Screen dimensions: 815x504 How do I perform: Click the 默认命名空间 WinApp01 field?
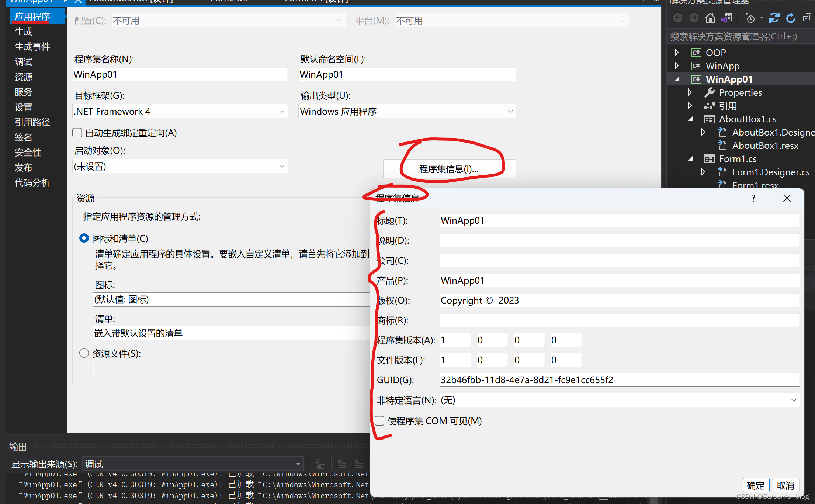click(407, 74)
